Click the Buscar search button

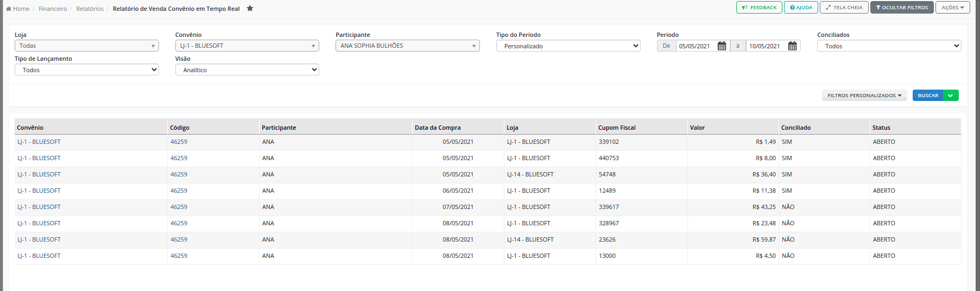(928, 96)
